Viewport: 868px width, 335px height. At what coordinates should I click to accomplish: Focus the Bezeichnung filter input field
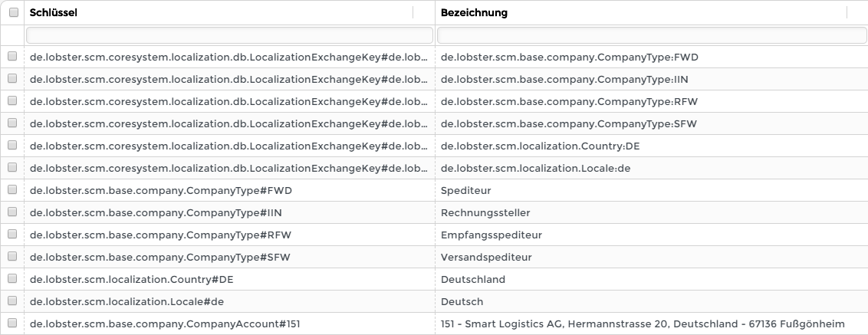click(x=652, y=35)
